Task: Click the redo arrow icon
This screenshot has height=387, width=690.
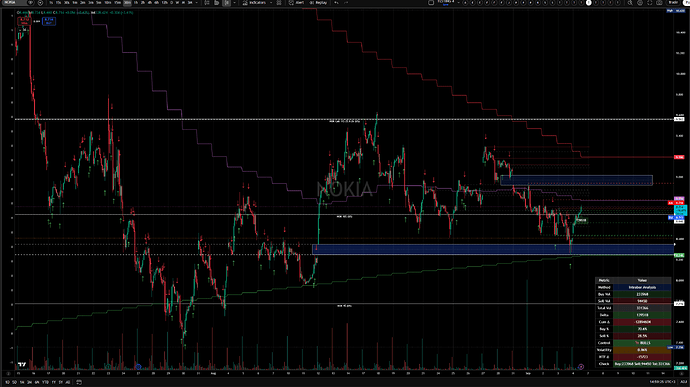Action: click(x=346, y=2)
